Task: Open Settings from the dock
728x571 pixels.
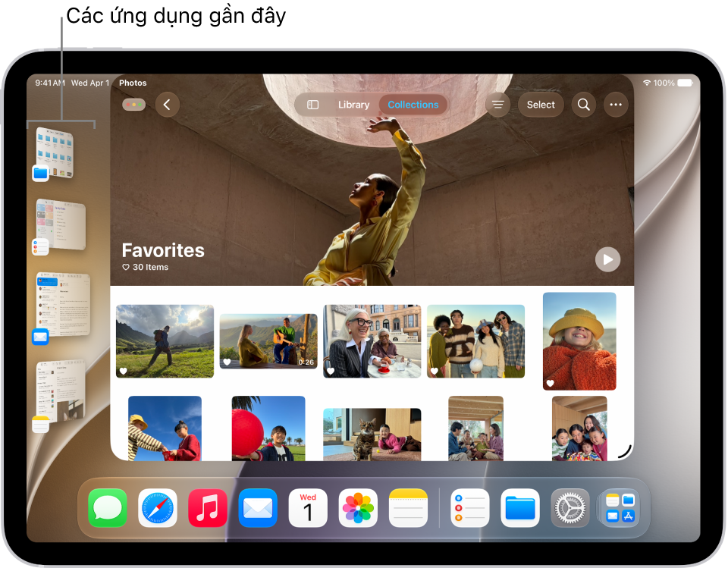Action: click(570, 508)
